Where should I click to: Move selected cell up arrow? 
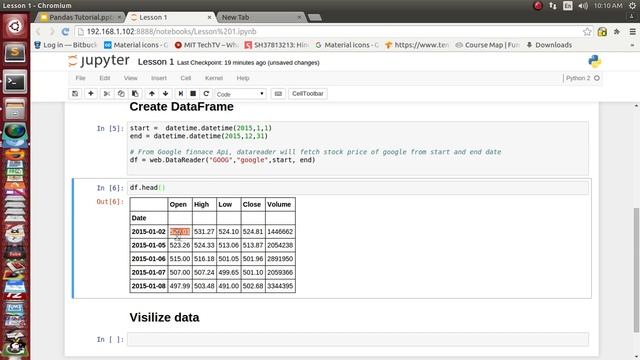[151, 93]
